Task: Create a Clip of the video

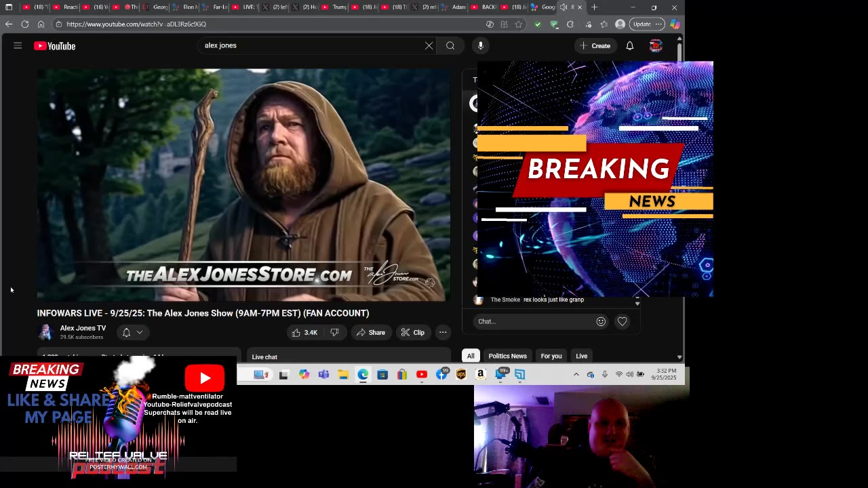Action: 412,332
